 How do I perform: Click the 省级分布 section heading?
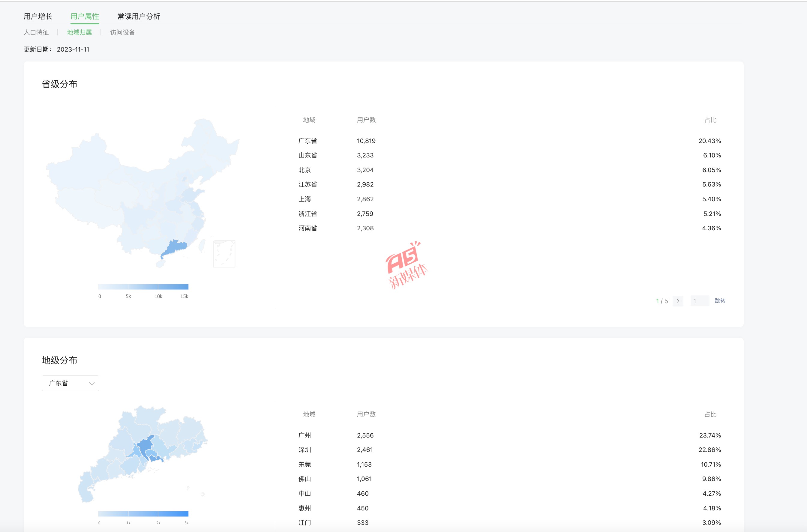tap(59, 84)
